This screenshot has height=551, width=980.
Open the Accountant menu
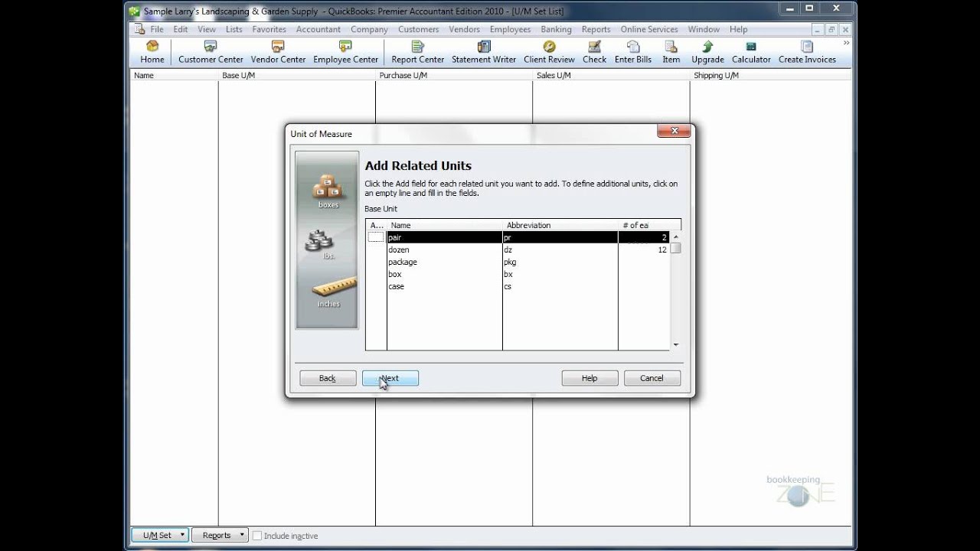click(318, 29)
